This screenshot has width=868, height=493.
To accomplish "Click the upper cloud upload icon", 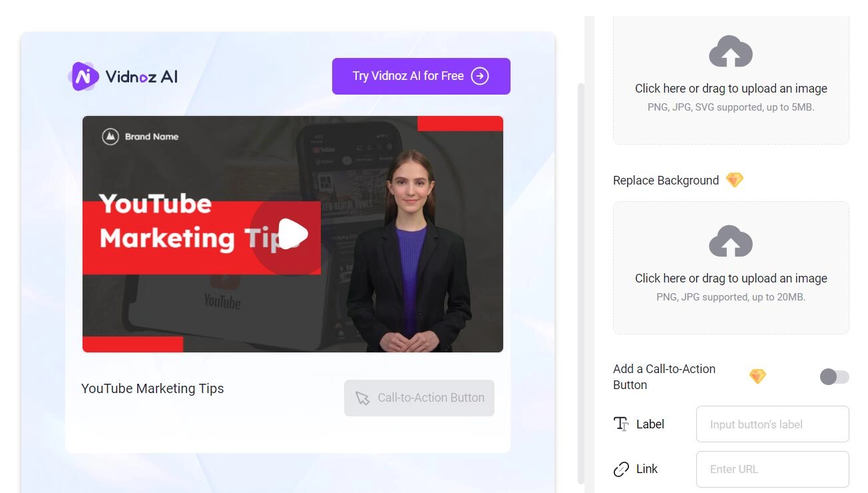I will click(x=731, y=51).
